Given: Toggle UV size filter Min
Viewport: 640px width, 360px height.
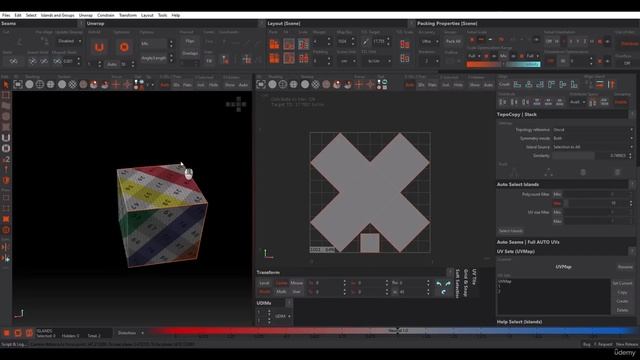Looking at the screenshot, I should (x=557, y=212).
